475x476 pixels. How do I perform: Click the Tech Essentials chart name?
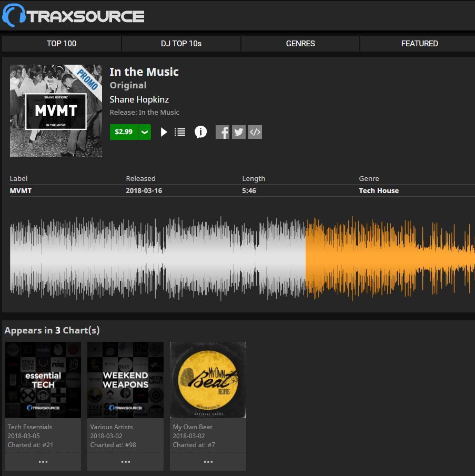point(30,427)
